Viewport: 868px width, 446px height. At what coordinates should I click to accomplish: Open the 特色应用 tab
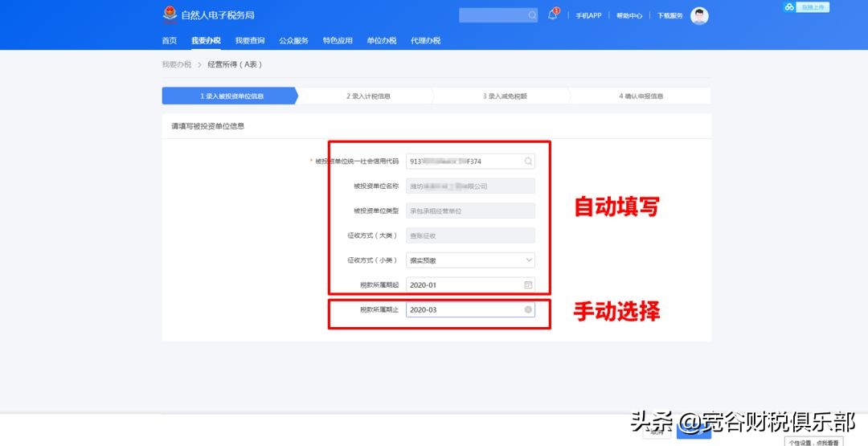(x=338, y=40)
